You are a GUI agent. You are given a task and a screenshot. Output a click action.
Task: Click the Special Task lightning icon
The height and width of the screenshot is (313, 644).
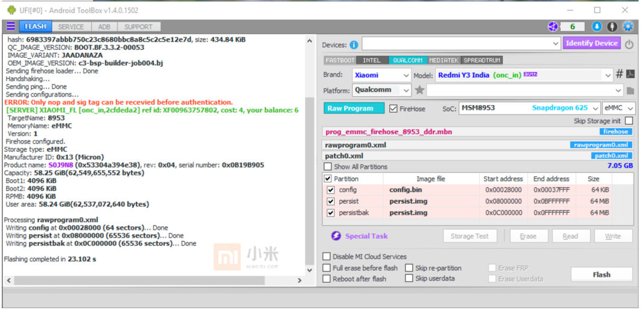point(336,236)
